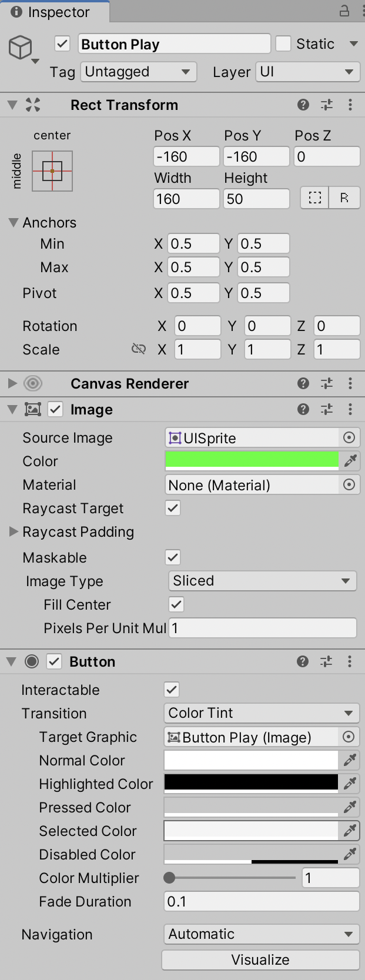
Task: Click the Inspector lock icon
Action: (344, 11)
